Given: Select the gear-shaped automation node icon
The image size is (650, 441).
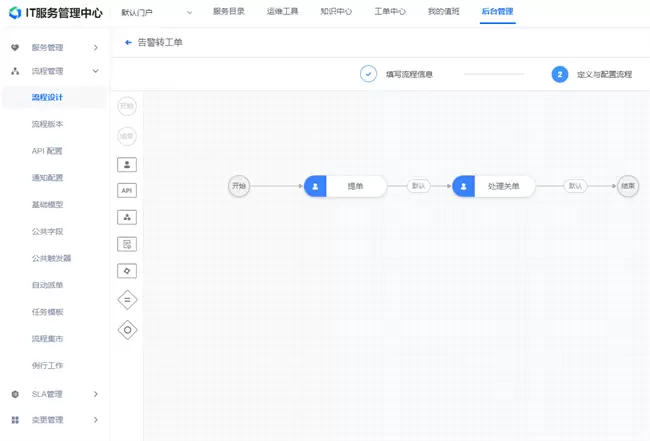Looking at the screenshot, I should (127, 270).
